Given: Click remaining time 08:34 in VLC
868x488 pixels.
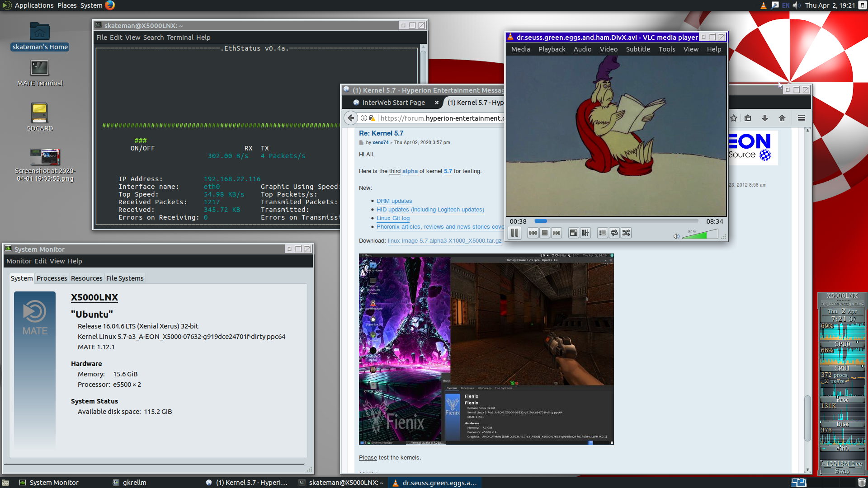Looking at the screenshot, I should (x=715, y=221).
